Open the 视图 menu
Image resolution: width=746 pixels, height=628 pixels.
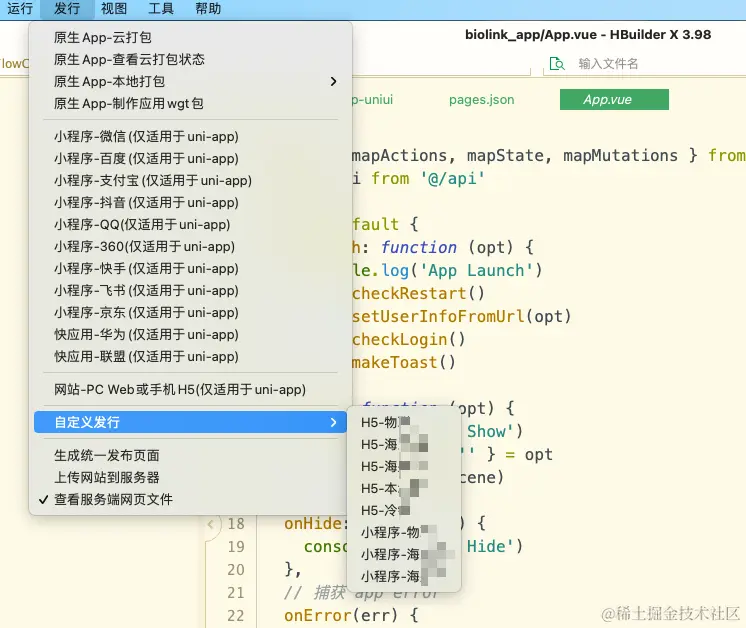pyautogui.click(x=114, y=9)
